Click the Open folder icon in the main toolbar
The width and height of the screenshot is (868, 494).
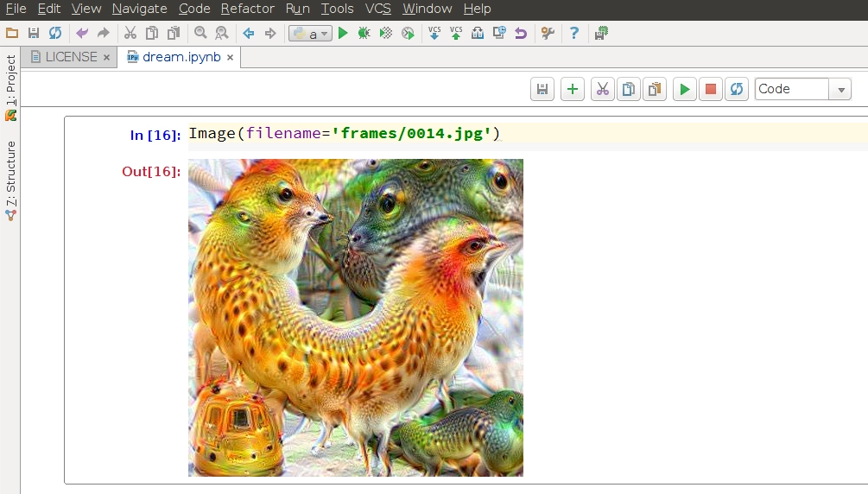click(x=12, y=33)
